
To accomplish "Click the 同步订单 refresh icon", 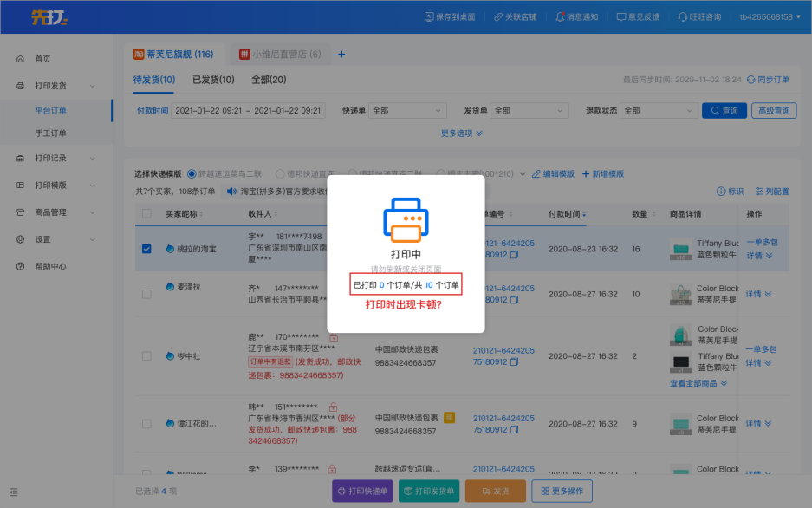I will [750, 80].
